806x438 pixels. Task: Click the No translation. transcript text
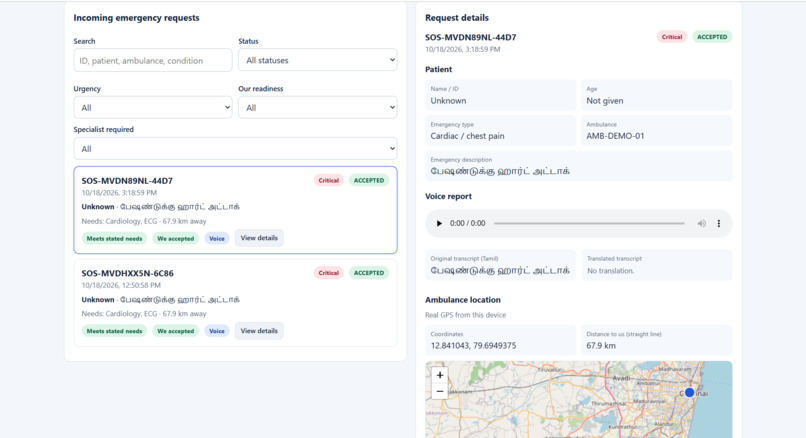(611, 271)
